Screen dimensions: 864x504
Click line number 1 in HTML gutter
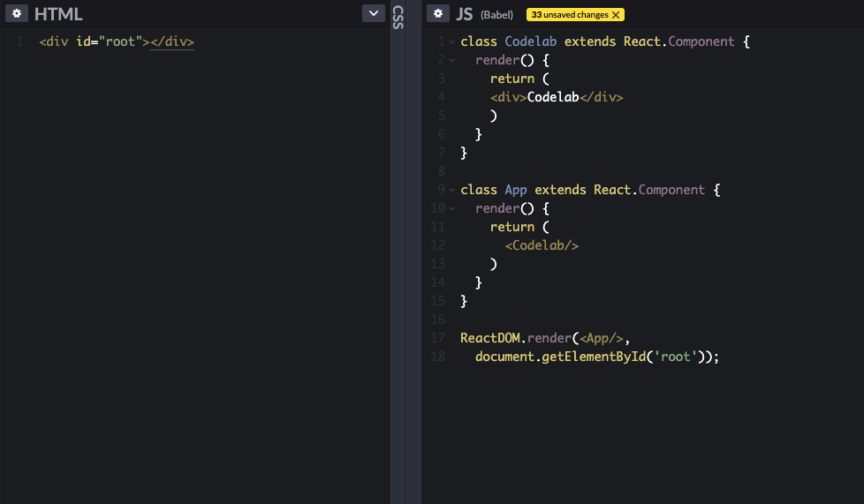click(19, 41)
